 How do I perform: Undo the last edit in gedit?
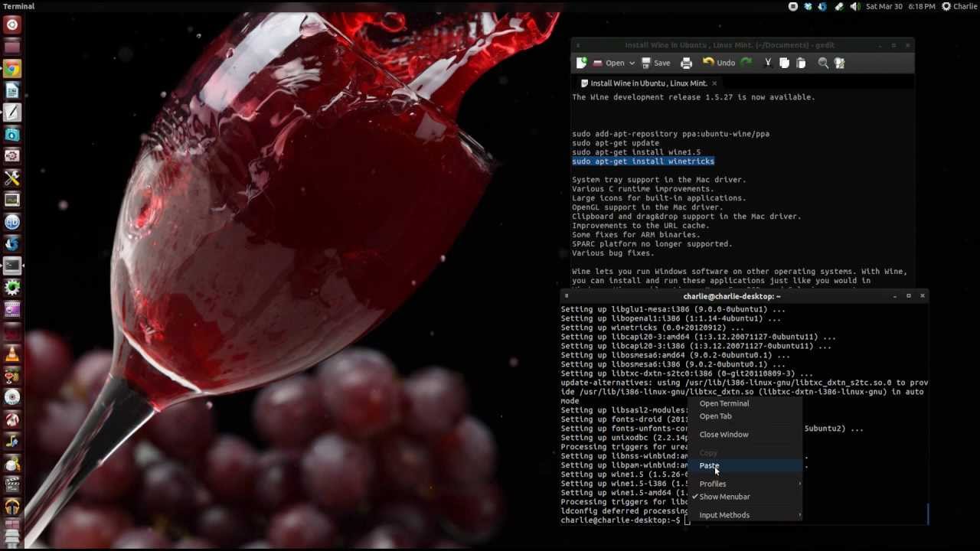(719, 63)
